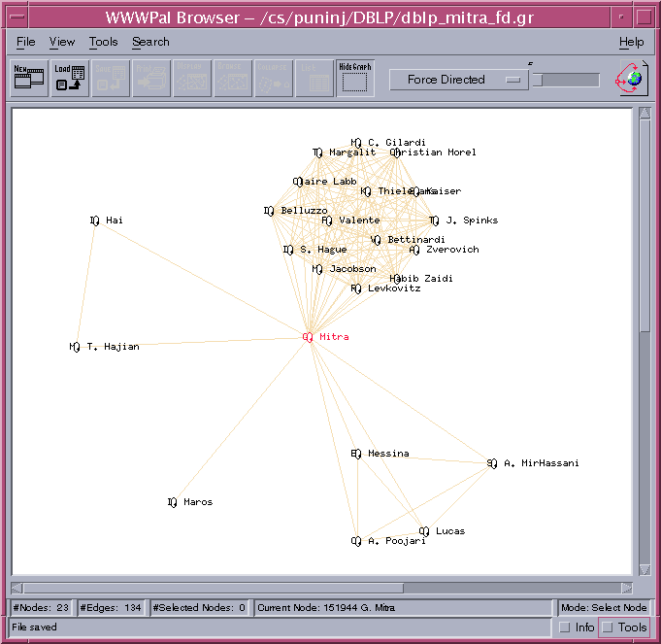
Task: Click the vertical scrollbar down arrow
Action: coord(644,570)
